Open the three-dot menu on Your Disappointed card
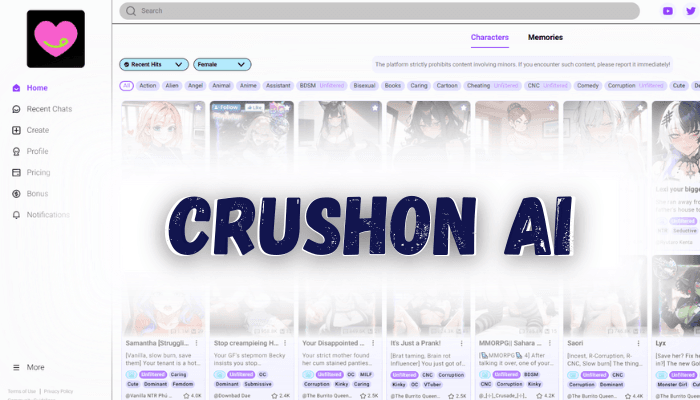This screenshot has width=700, height=400. (373, 343)
